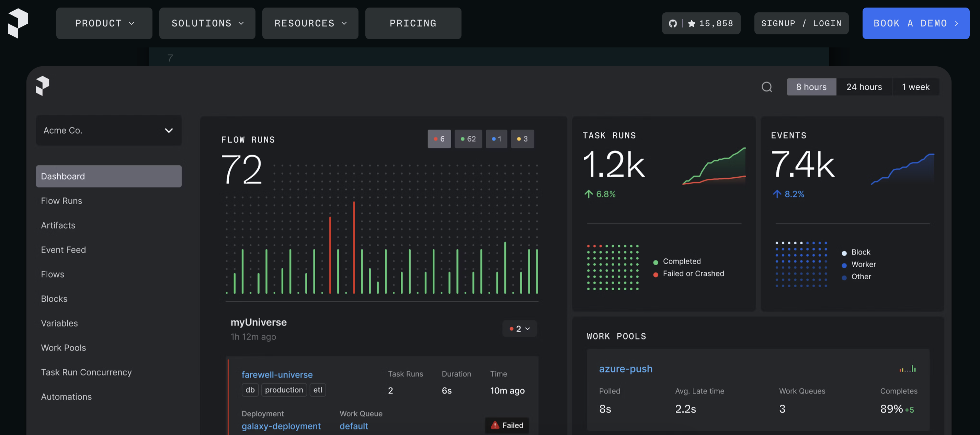The height and width of the screenshot is (435, 980).
Task: Select the 1 week time range tab
Action: tap(915, 87)
